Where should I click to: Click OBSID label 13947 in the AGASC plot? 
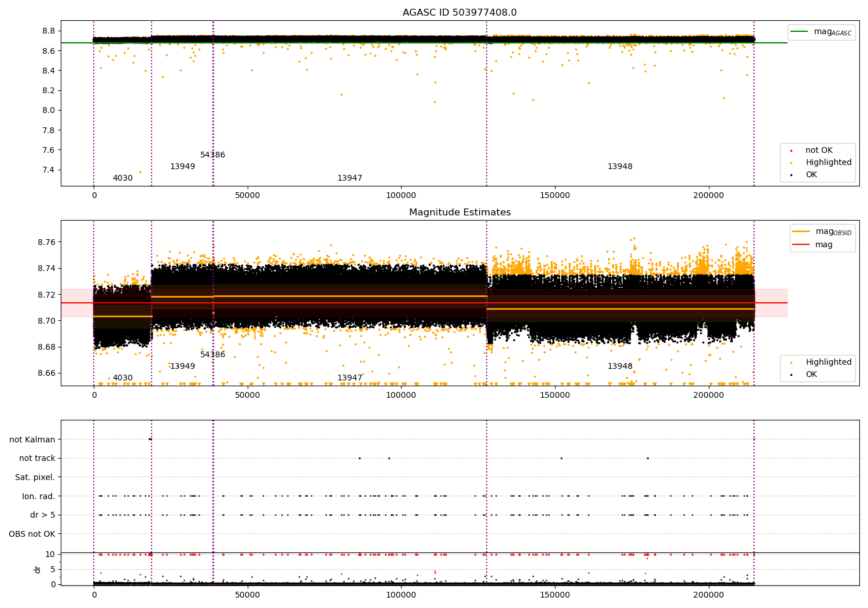pos(350,178)
